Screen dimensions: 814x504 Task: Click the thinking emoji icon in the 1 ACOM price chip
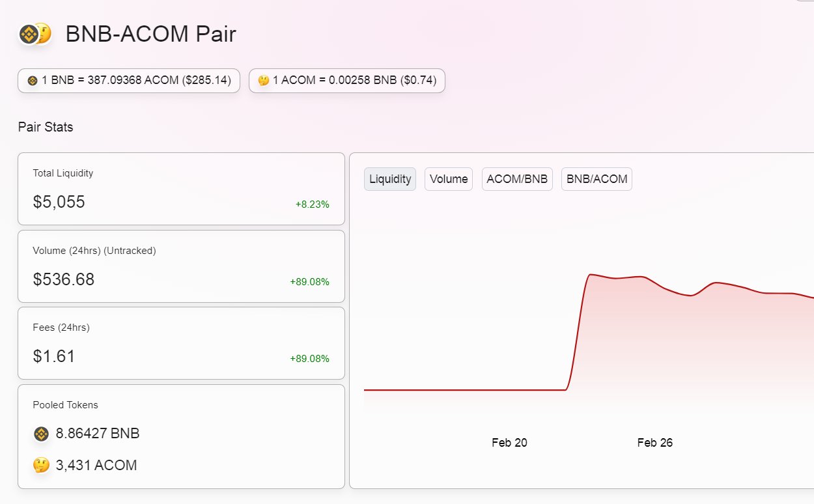point(264,81)
